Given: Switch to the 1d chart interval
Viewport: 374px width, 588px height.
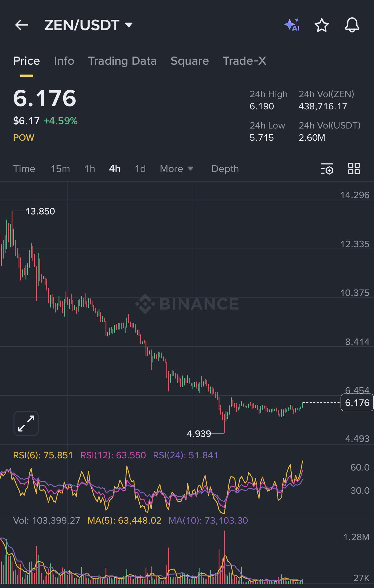Looking at the screenshot, I should coord(140,169).
